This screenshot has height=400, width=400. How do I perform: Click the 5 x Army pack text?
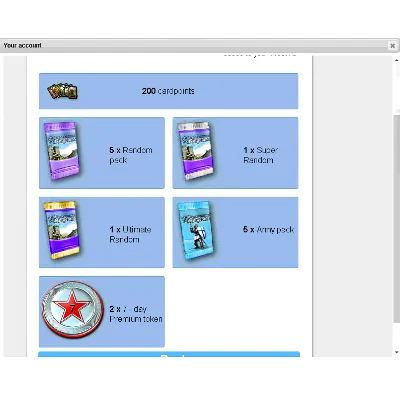[x=268, y=229]
